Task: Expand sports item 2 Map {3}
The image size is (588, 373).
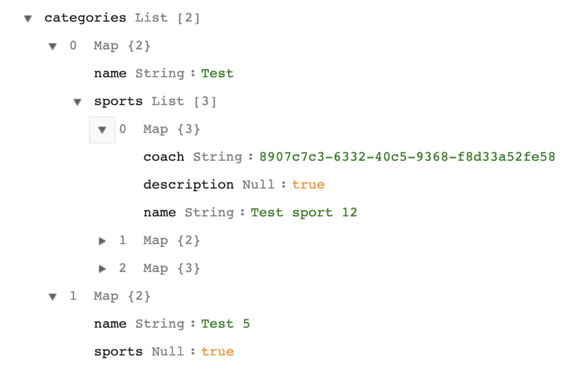Action: coord(102,269)
